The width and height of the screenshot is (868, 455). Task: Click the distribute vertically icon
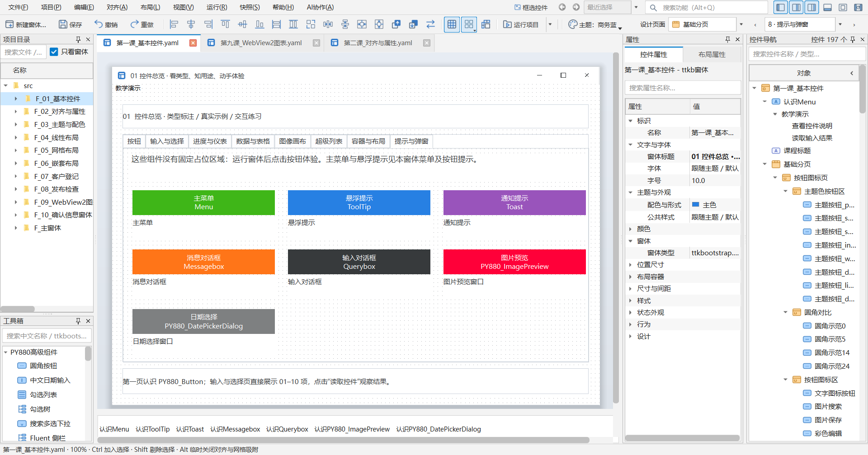click(x=345, y=24)
